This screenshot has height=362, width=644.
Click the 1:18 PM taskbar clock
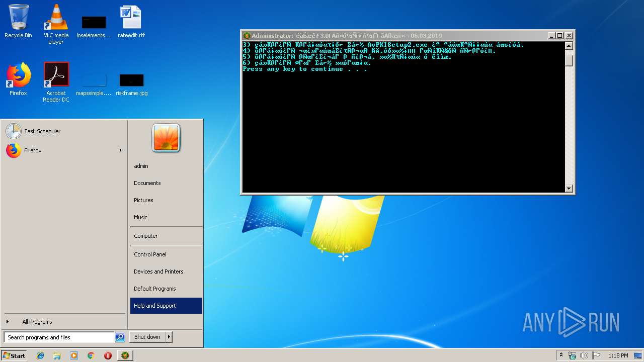tap(618, 355)
